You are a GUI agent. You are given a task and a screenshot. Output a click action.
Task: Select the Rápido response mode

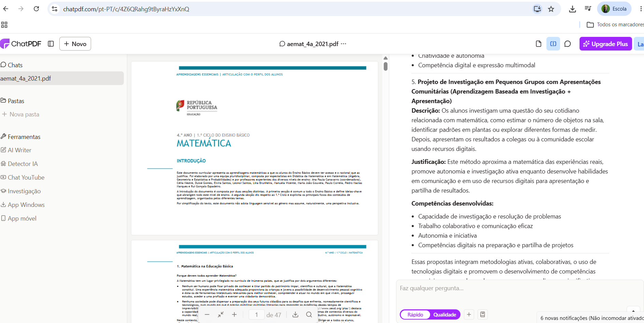point(415,314)
